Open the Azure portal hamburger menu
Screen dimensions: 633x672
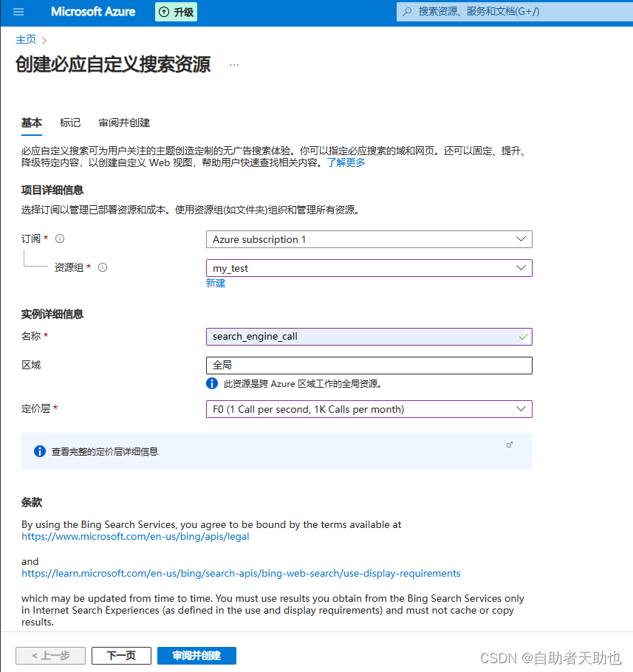[18, 12]
